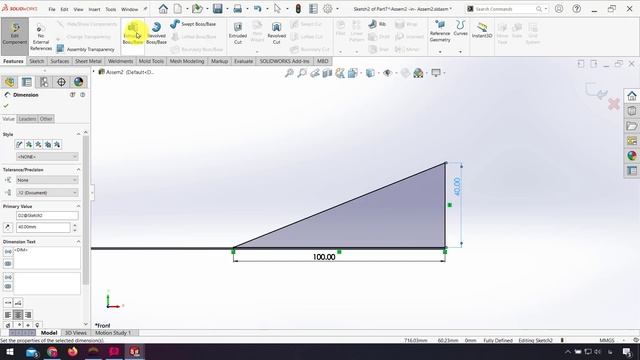
Task: Click Zoom to Area icon
Action: pos(302,73)
